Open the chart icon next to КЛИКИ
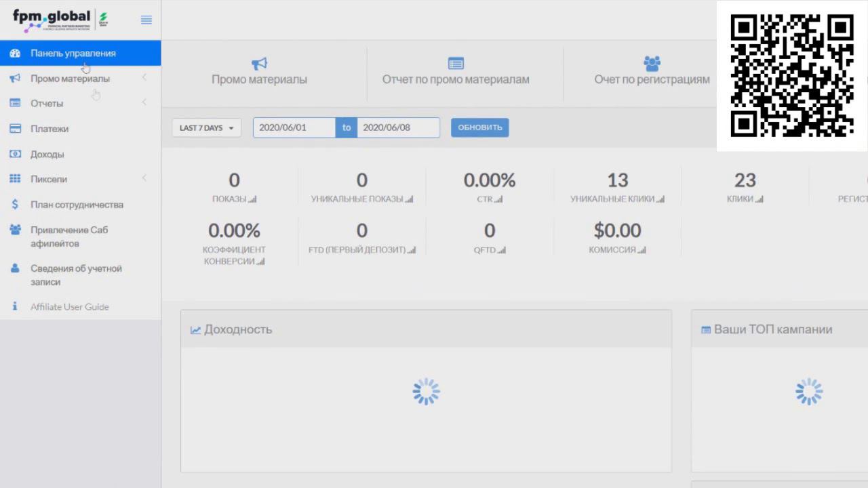Image resolution: width=868 pixels, height=488 pixels. tap(759, 199)
